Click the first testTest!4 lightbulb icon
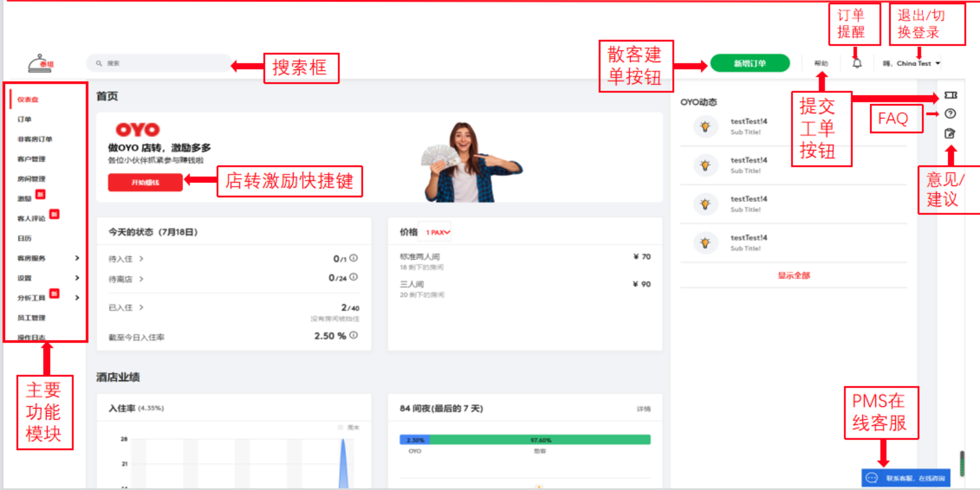The height and width of the screenshot is (490, 980). click(x=705, y=126)
